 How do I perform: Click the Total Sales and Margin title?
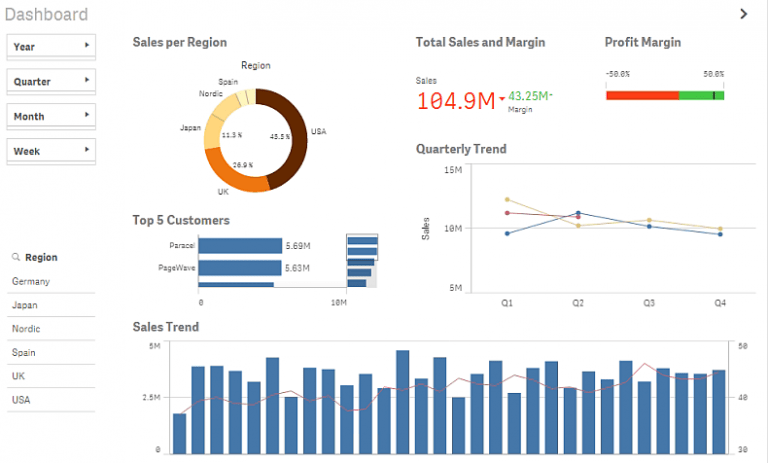click(x=480, y=42)
